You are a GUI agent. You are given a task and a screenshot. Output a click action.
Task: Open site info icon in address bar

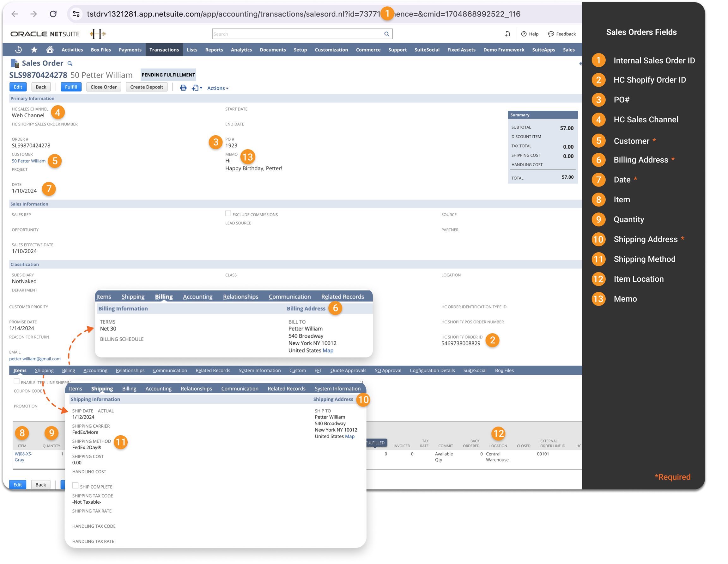[76, 14]
